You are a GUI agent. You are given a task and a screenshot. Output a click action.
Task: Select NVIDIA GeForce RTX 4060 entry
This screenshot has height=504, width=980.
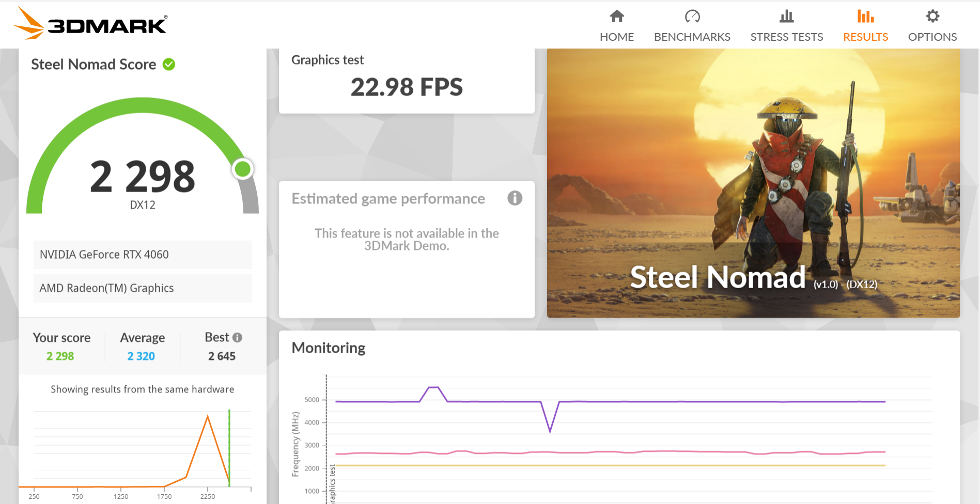[143, 255]
